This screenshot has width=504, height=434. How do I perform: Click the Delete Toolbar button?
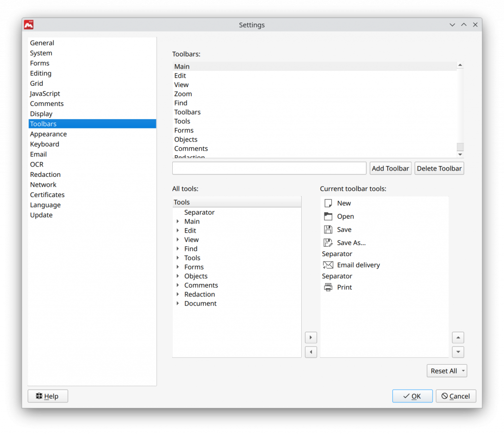click(x=439, y=168)
